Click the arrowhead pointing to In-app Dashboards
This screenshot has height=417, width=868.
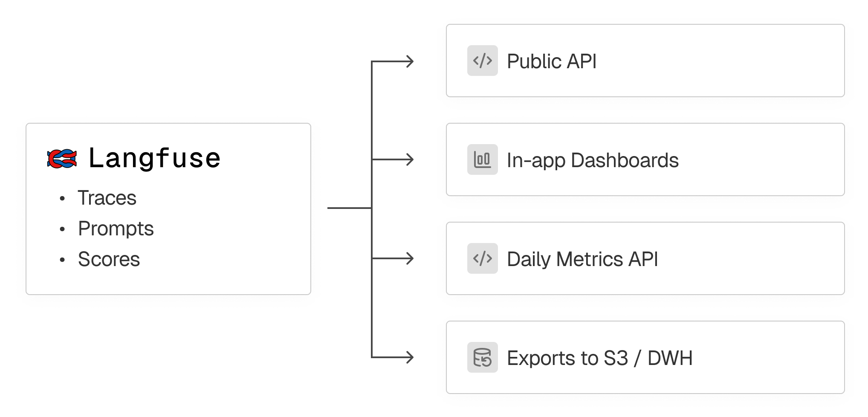pos(410,160)
